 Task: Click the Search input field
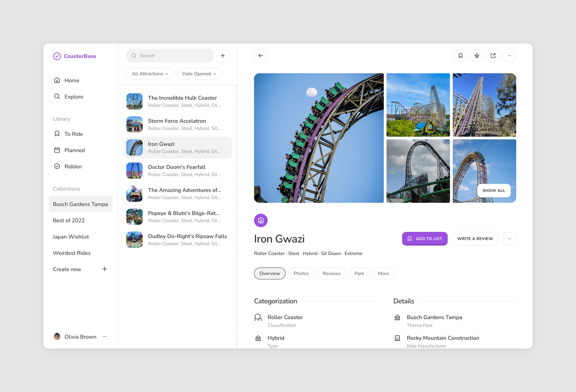pyautogui.click(x=170, y=56)
